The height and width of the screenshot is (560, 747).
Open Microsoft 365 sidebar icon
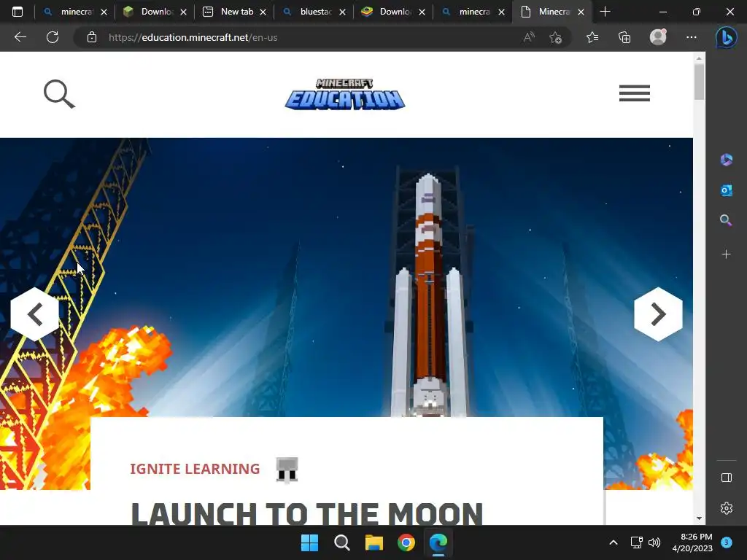726,160
